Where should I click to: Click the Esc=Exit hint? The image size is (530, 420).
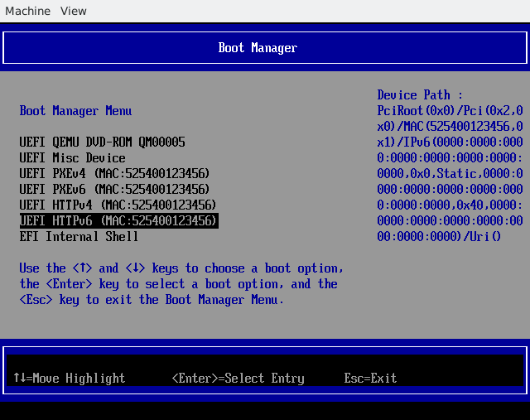(x=370, y=379)
